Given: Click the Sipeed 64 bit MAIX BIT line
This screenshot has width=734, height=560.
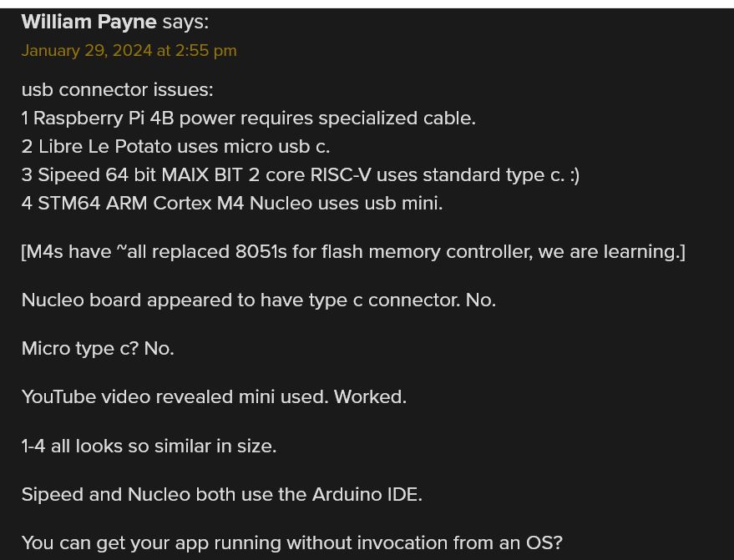Looking at the screenshot, I should [301, 175].
